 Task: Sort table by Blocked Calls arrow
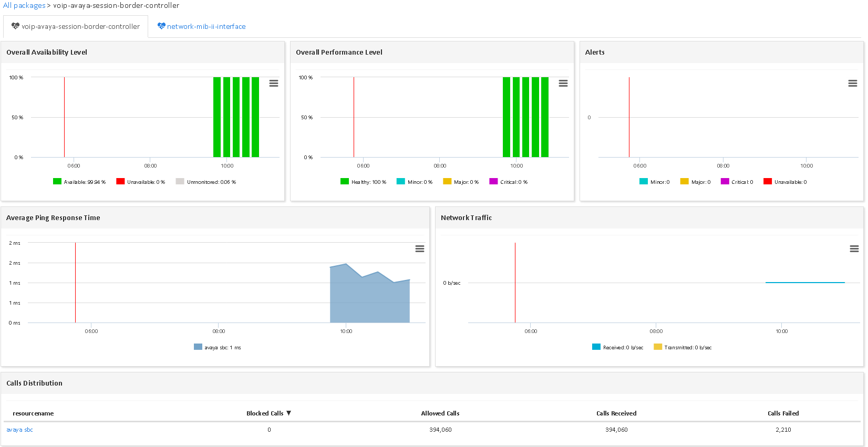pyautogui.click(x=288, y=413)
